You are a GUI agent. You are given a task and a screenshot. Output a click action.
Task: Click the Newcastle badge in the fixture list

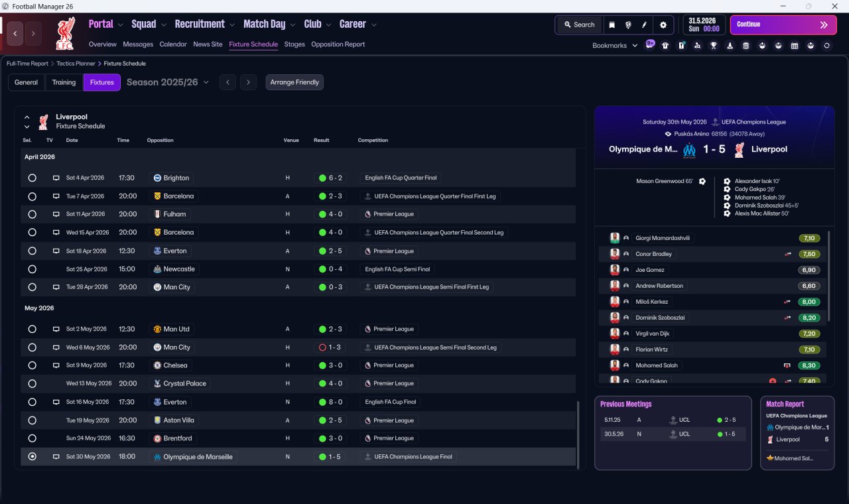(x=157, y=269)
